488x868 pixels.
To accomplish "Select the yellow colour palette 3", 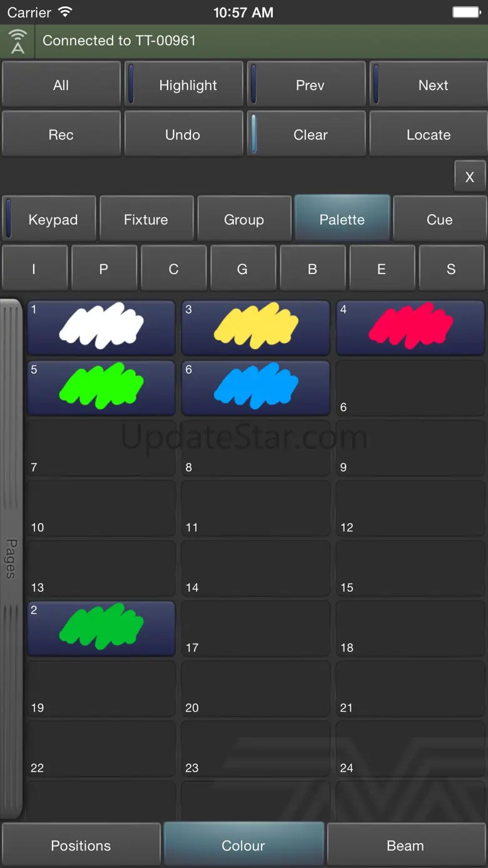I will click(x=255, y=327).
